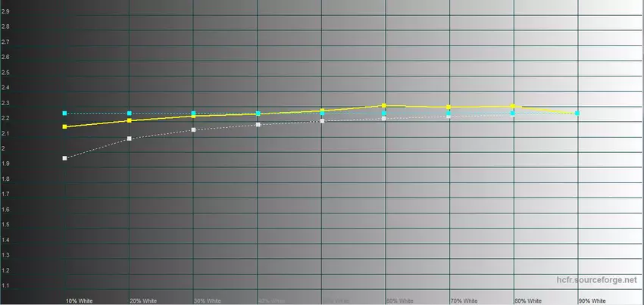Select the yellow data point at 70% White

(449, 107)
